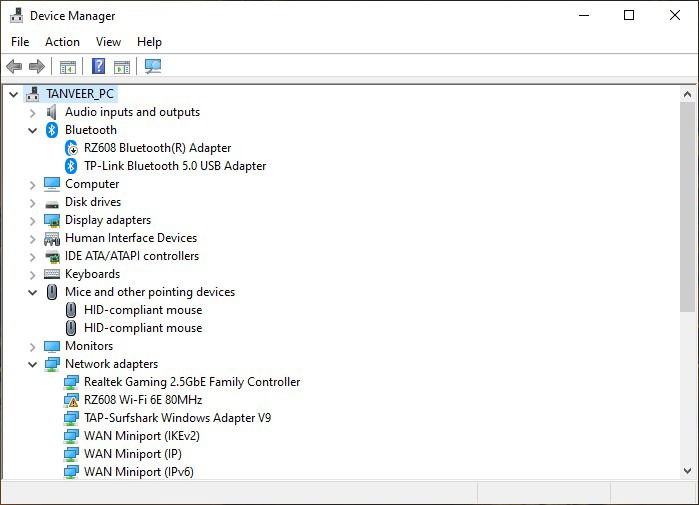Select RZ608 Wi-Fi 6E 80MHz device
This screenshot has height=505, width=699.
pyautogui.click(x=143, y=400)
